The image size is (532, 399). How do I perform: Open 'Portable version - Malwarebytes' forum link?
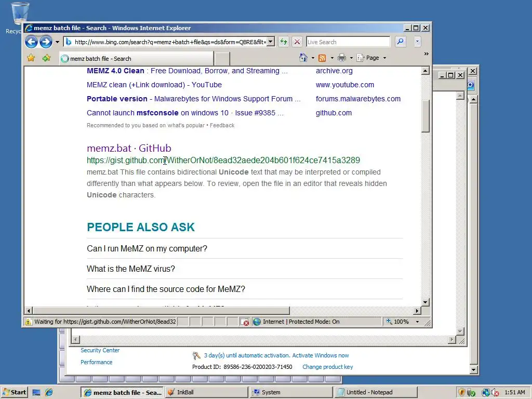(193, 99)
